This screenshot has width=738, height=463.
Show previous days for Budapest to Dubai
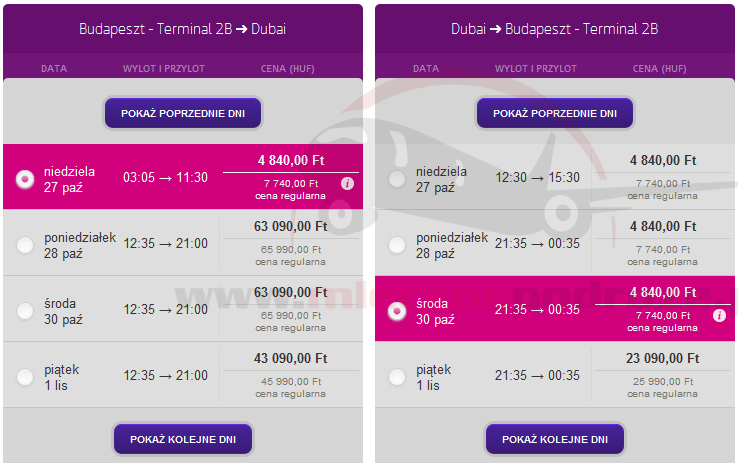[183, 113]
